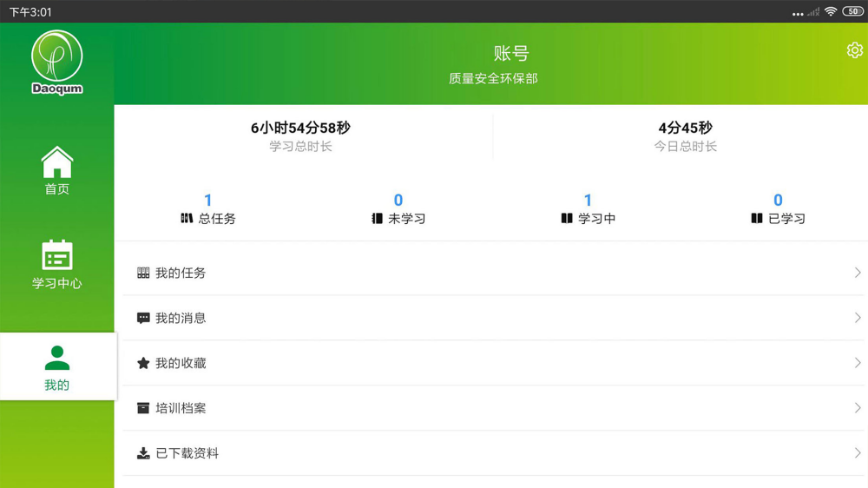
Task: Tap the 我的任务 grid icon
Action: (143, 273)
